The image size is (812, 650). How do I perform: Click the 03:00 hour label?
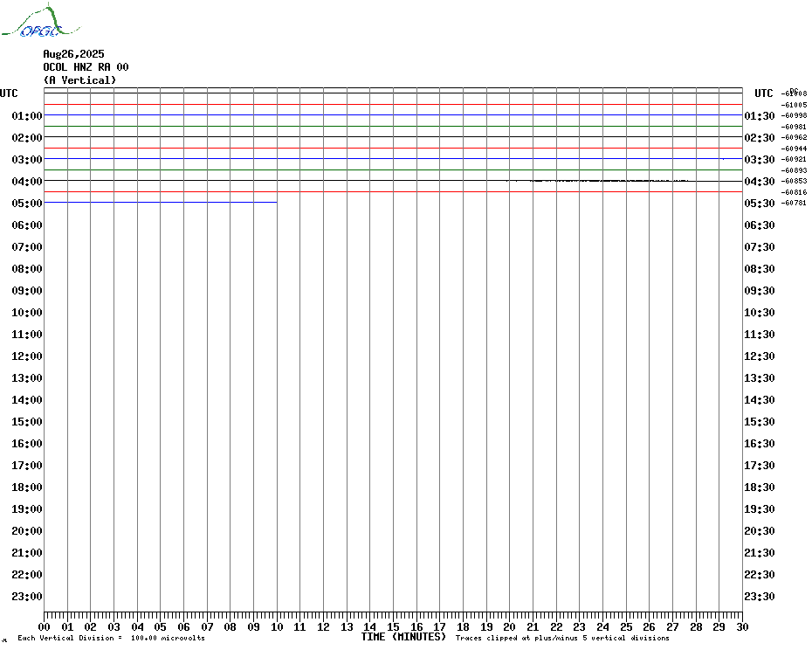pos(27,159)
